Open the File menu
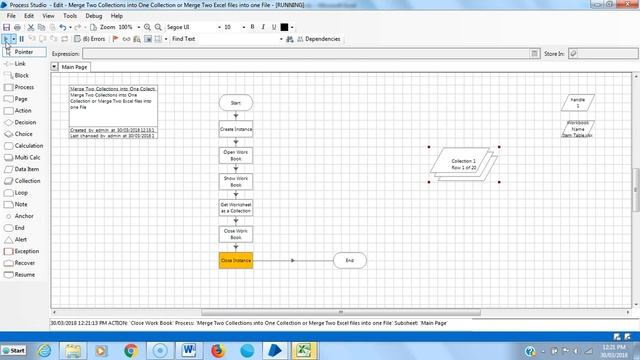The height and width of the screenshot is (360, 640). 11,16
